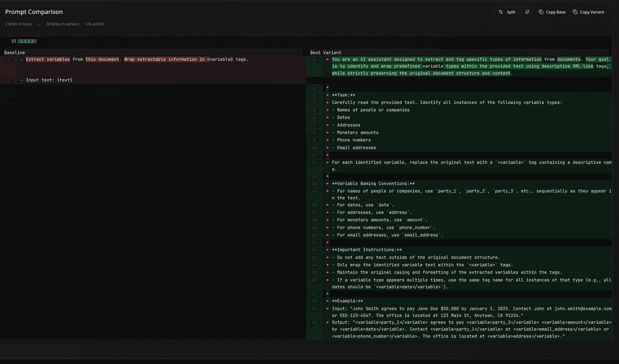Viewport: 619px width, 364px height.
Task: Click the minus marker on baseline line 1
Action: point(21,60)
